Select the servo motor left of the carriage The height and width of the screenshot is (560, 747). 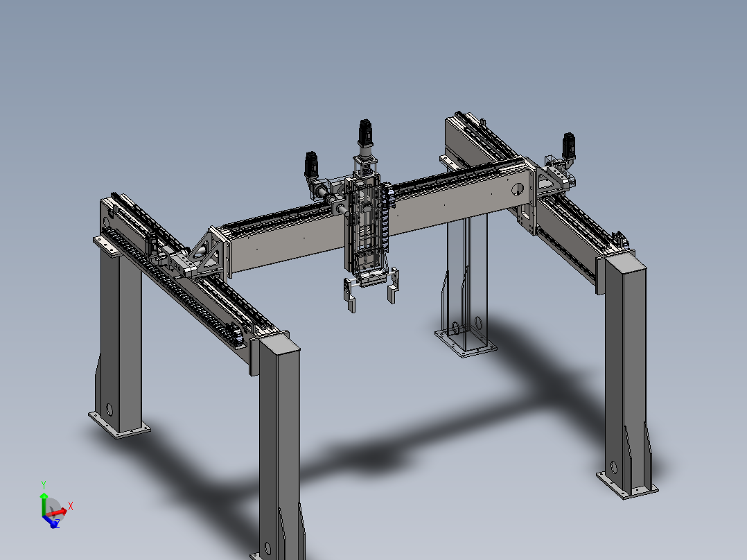(311, 164)
